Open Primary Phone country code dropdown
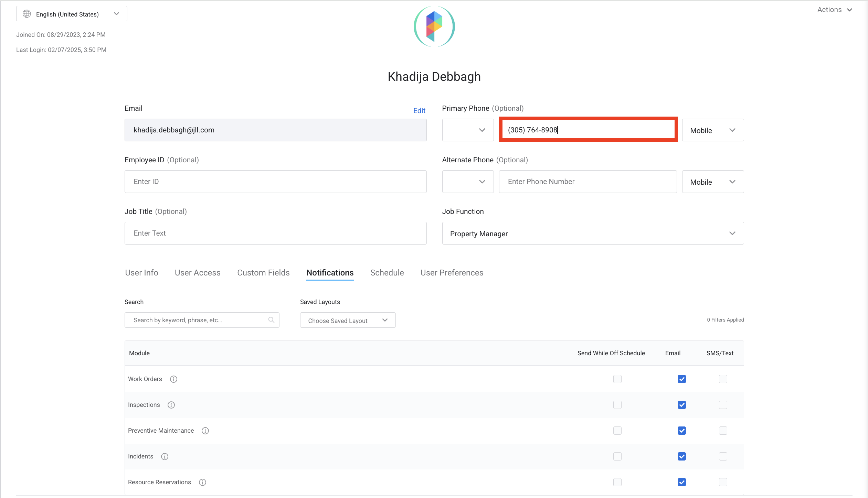The image size is (868, 498). pyautogui.click(x=468, y=130)
